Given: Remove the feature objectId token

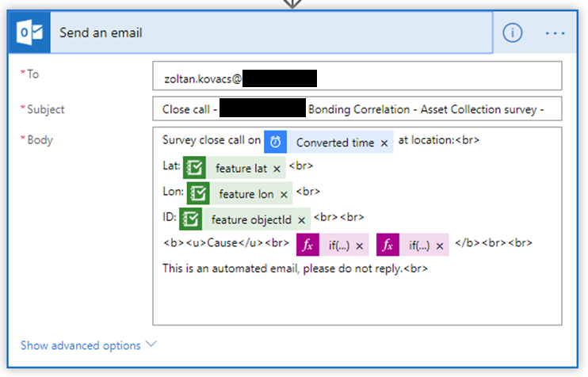Looking at the screenshot, I should 301,220.
